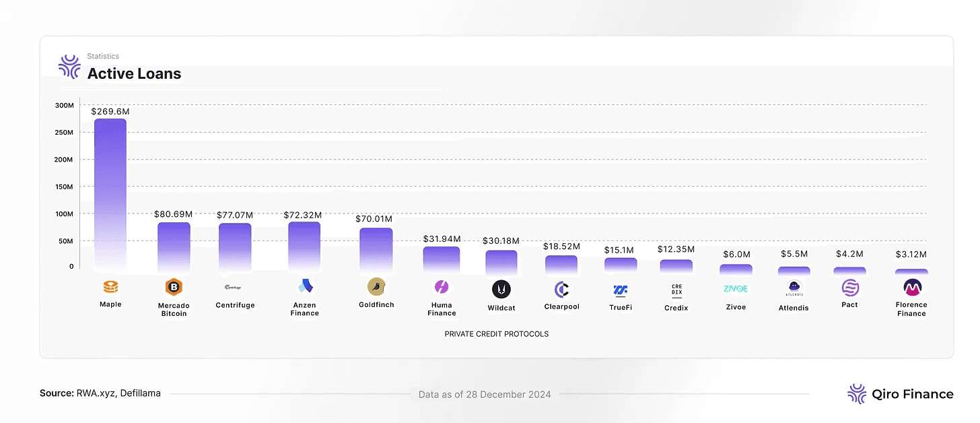This screenshot has width=980, height=423.
Task: Click the Mercado Bitcoin name label
Action: pos(174,309)
